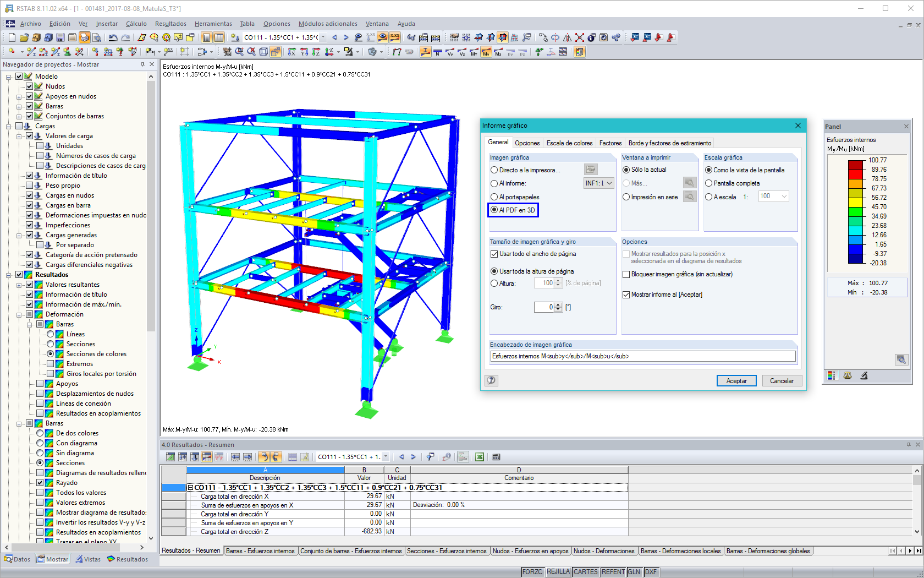This screenshot has height=578, width=924.
Task: Activate the Mz moment display icon
Action: click(498, 52)
